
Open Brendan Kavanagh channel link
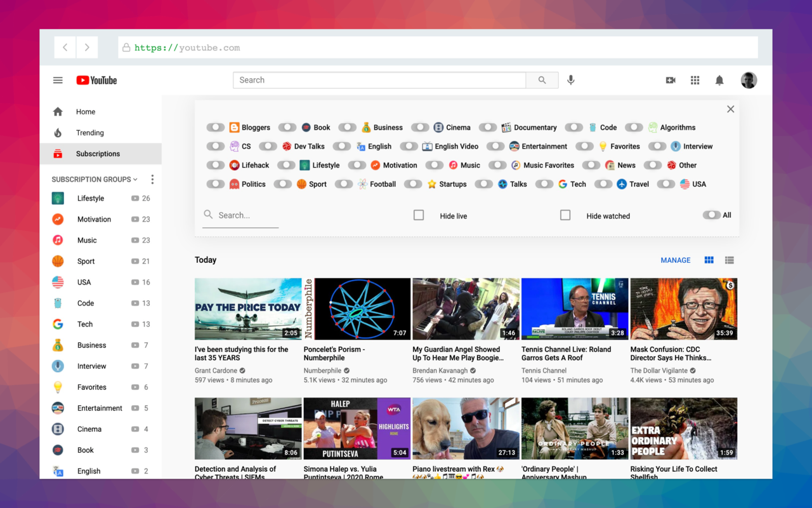click(x=440, y=371)
